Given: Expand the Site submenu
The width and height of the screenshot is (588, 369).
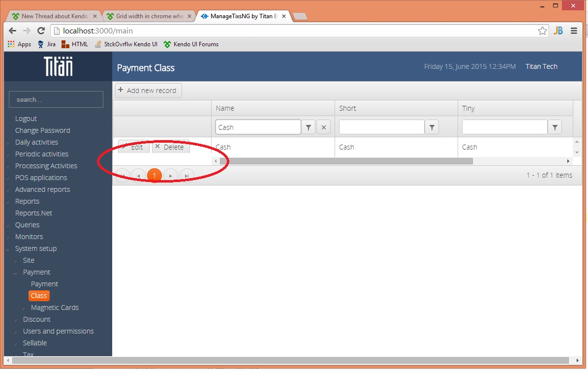Looking at the screenshot, I should tap(29, 260).
